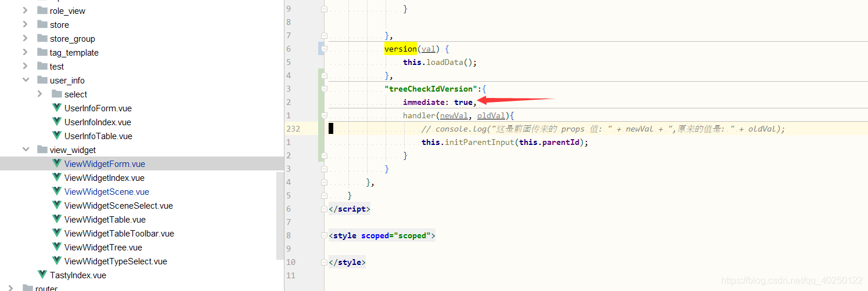Expand the role_view folder

pyautogui.click(x=25, y=10)
